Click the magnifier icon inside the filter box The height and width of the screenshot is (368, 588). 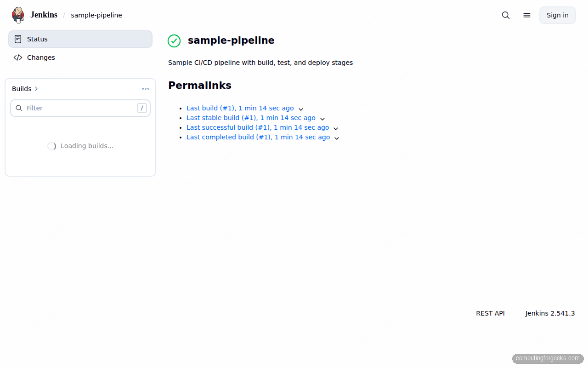point(19,108)
